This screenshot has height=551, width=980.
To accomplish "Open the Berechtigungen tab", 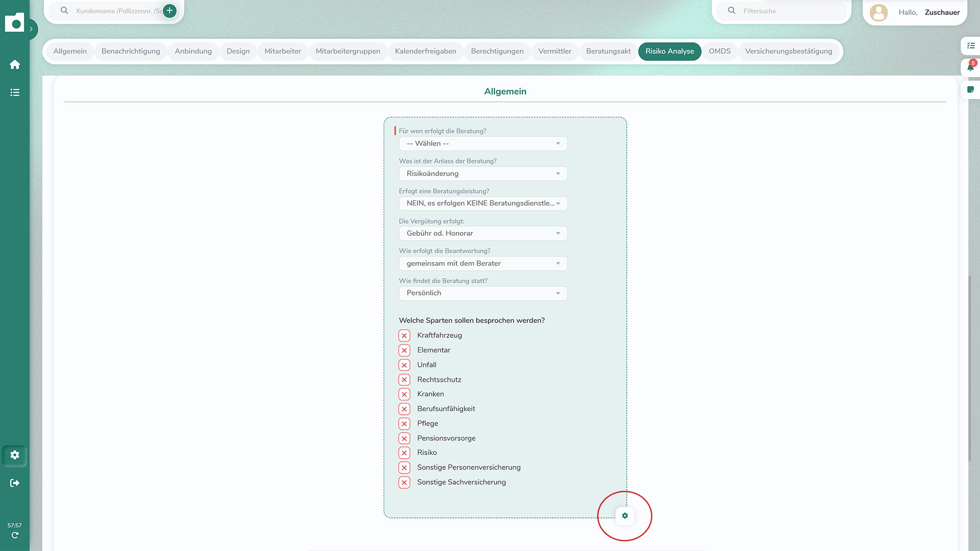I will tap(497, 51).
